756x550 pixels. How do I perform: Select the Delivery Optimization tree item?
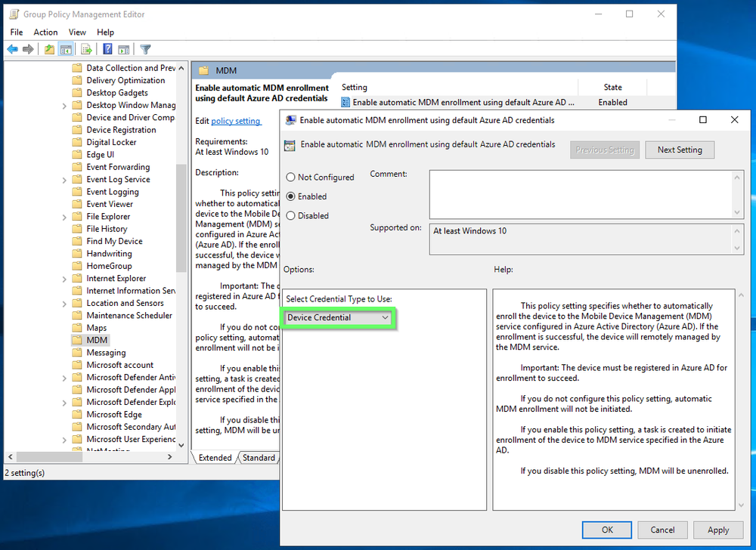pyautogui.click(x=125, y=80)
